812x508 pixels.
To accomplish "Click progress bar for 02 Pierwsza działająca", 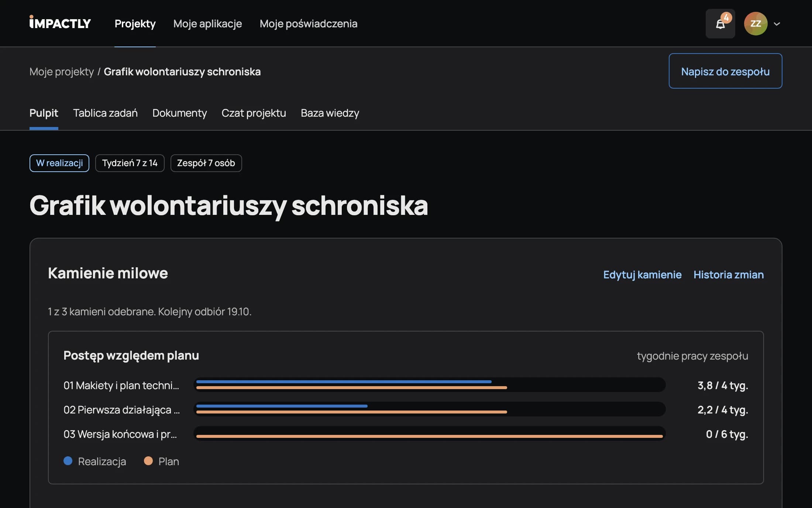I will (430, 409).
